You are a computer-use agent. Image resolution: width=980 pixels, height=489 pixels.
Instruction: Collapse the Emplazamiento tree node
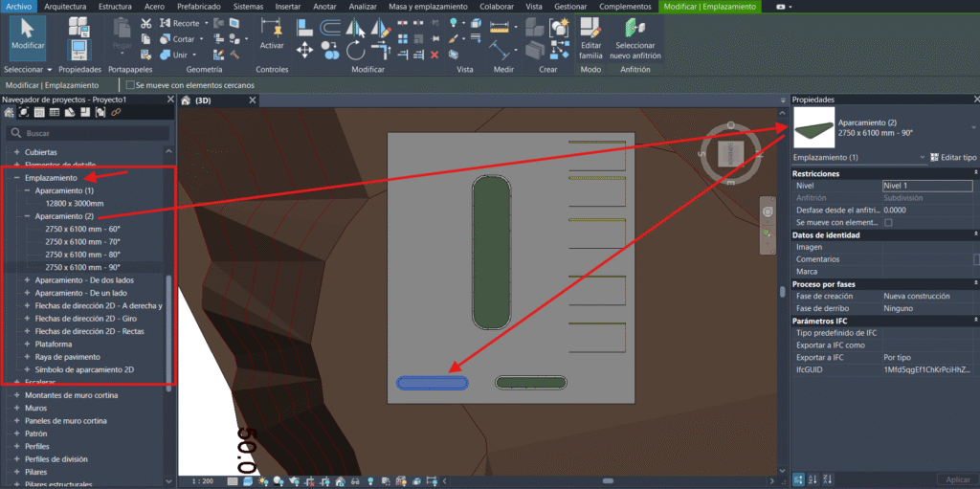tap(15, 178)
